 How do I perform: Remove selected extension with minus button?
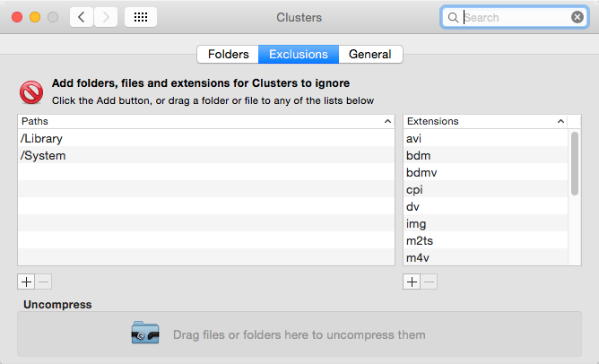tap(429, 282)
